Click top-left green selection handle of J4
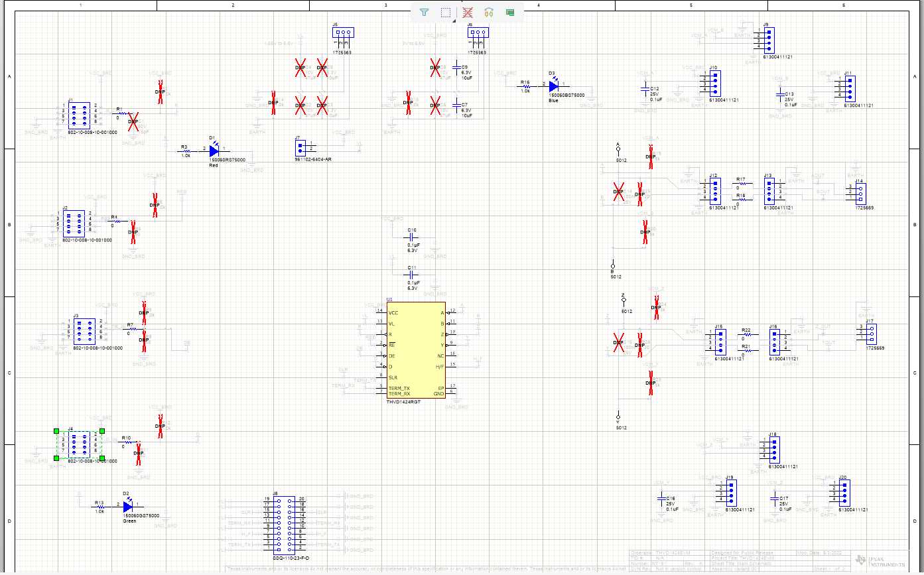 tap(58, 431)
